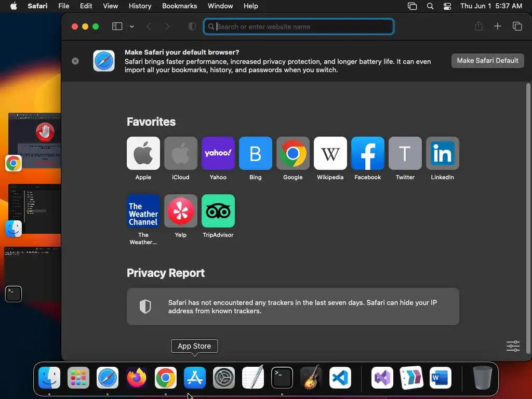This screenshot has width=532, height=399.
Task: Click the Safari page vertical scrollbar
Action: 528,218
